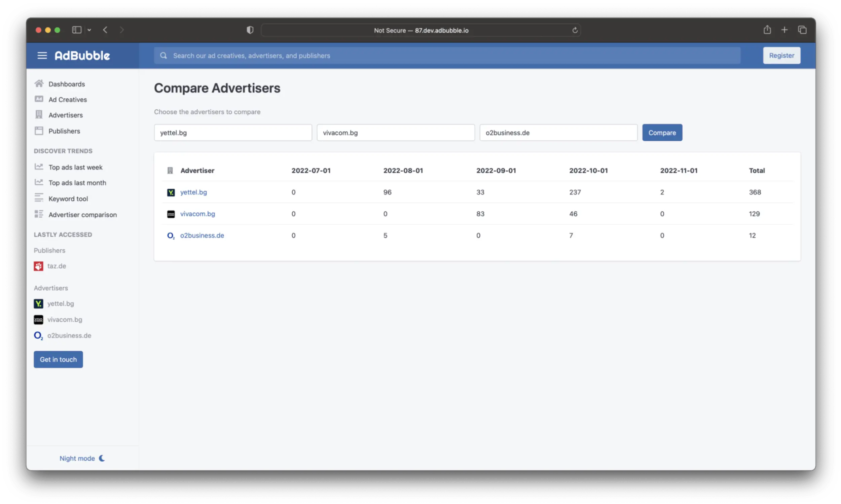Click the Keyword tool lines icon
This screenshot has width=841, height=504.
(39, 198)
